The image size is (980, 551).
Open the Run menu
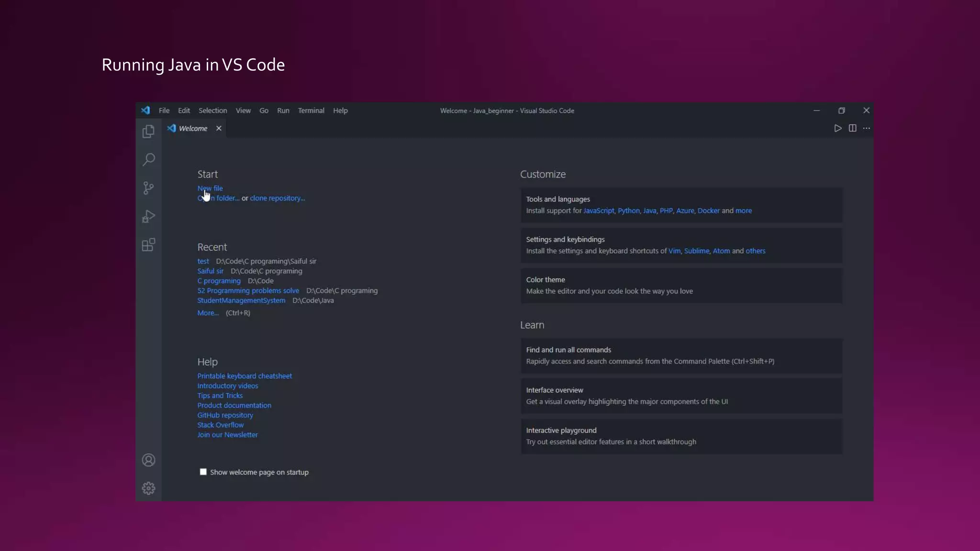click(x=283, y=110)
